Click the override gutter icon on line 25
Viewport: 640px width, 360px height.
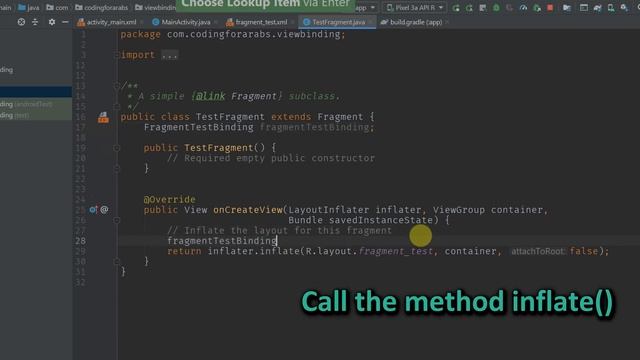pos(93,210)
